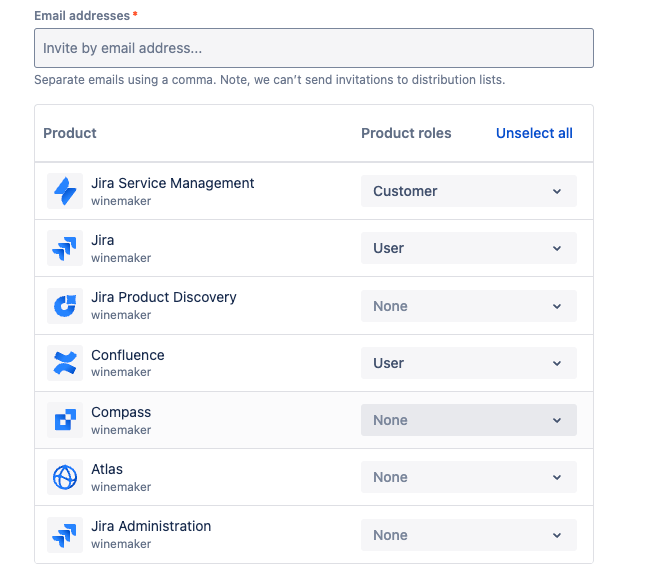Open the Confluence role dropdown
The image size is (650, 586).
click(x=468, y=363)
